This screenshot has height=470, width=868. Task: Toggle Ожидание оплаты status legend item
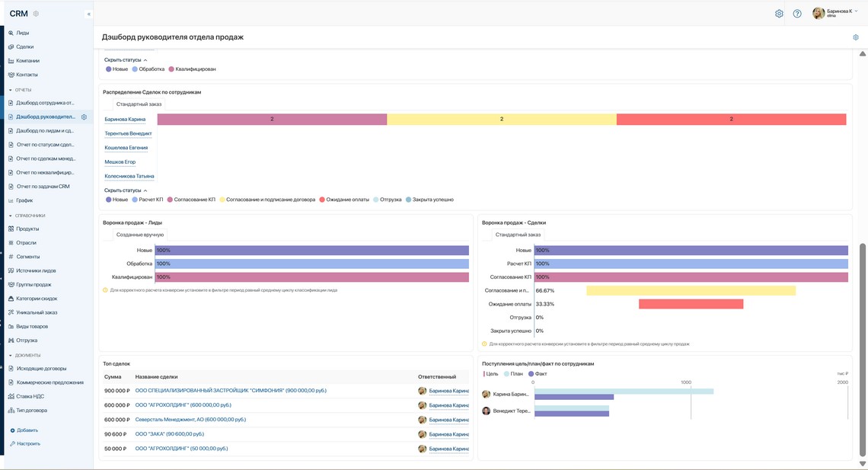pyautogui.click(x=343, y=200)
